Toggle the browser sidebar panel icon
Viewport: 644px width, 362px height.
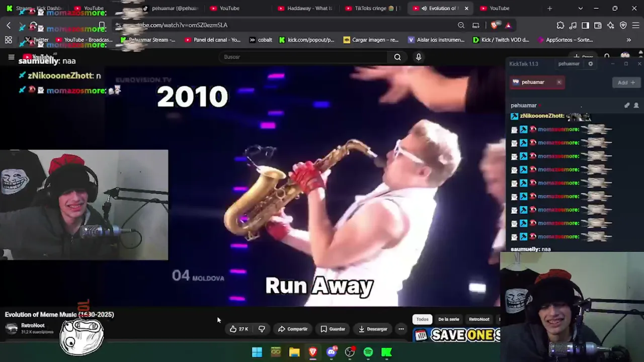(x=586, y=25)
